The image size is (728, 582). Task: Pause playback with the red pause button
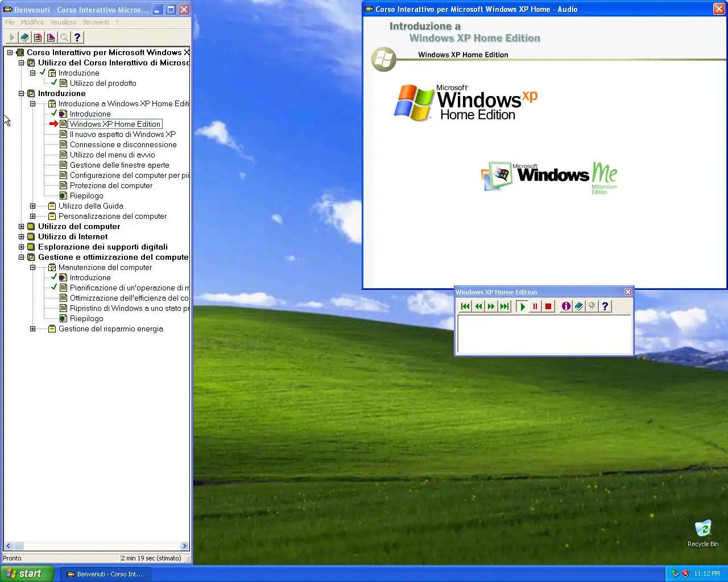(x=535, y=306)
